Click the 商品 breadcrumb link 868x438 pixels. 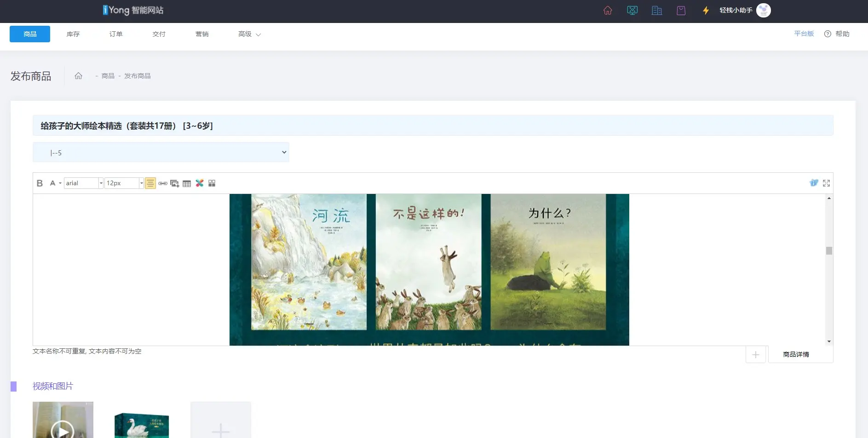[108, 76]
